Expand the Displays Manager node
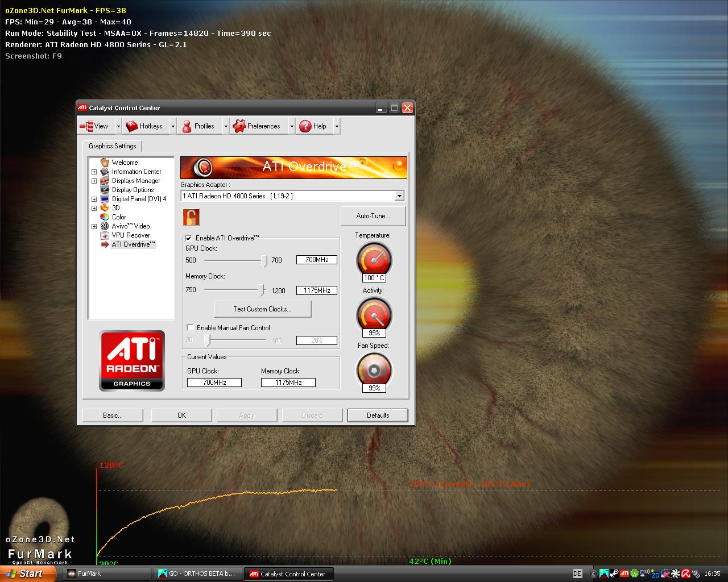Viewport: 728px width, 582px height. pos(94,181)
